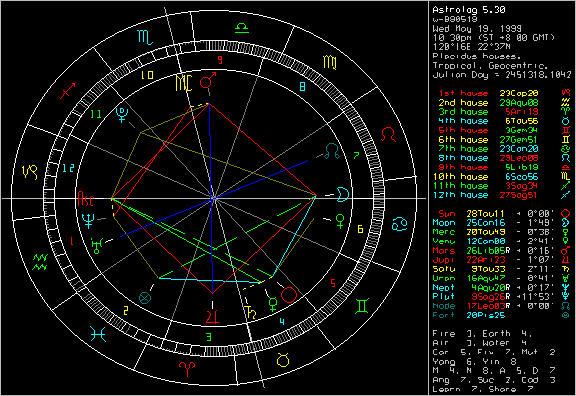Click the Pisces glyph on the outer zodiac ring
The width and height of the screenshot is (576, 396).
[98, 334]
